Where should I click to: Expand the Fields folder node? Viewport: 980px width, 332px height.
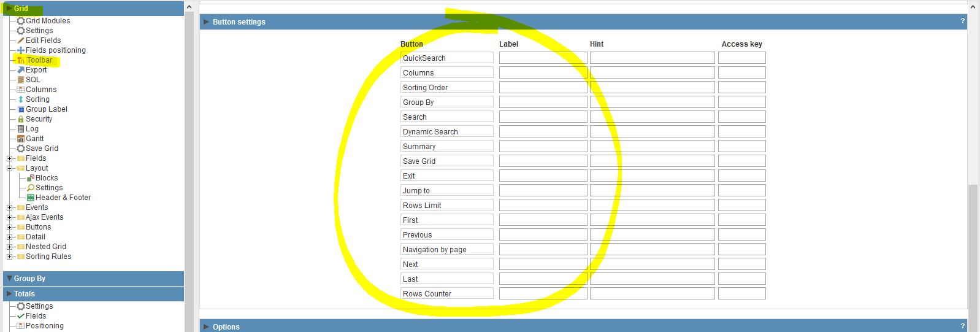click(x=10, y=158)
